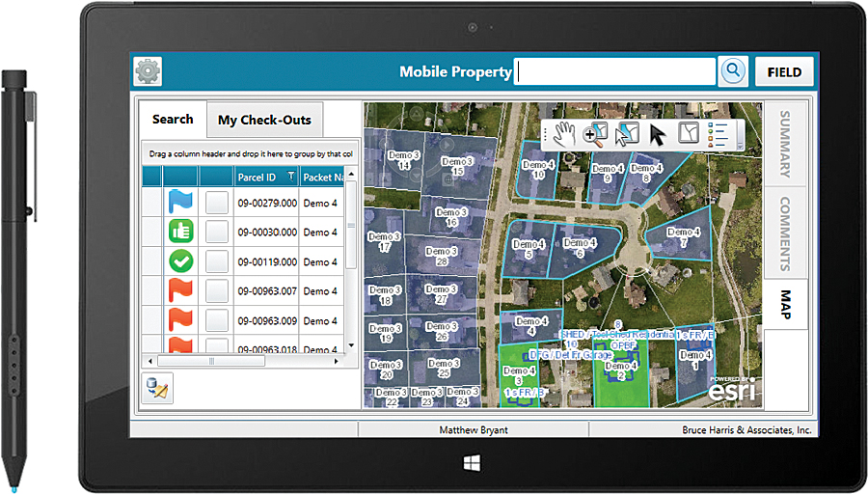Open the COMMENTS side tab
The image size is (868, 494).
[x=785, y=233]
